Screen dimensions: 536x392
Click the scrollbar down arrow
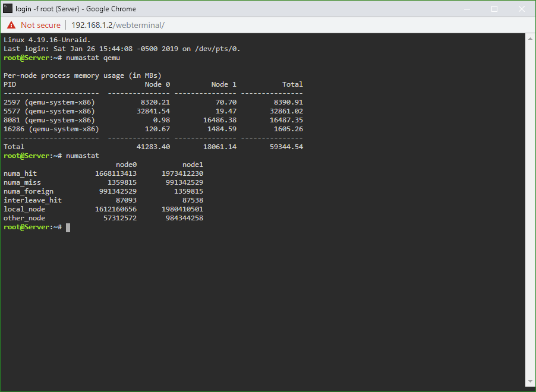530,381
